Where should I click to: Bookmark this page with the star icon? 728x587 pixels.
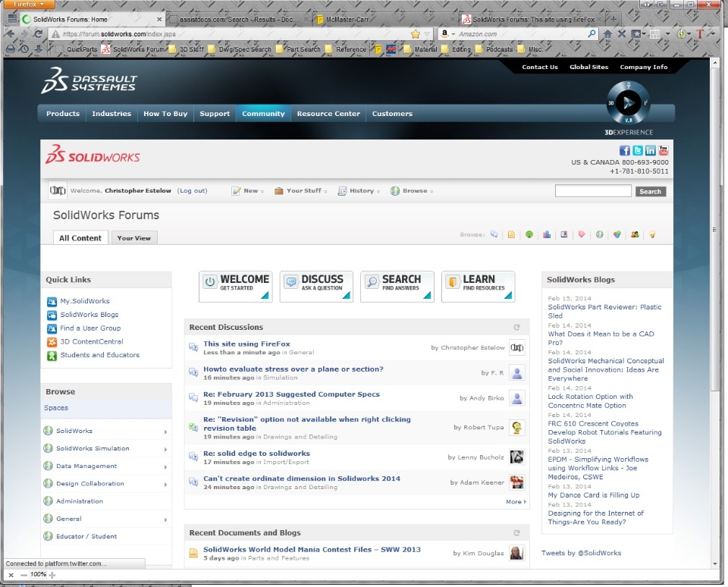[415, 34]
